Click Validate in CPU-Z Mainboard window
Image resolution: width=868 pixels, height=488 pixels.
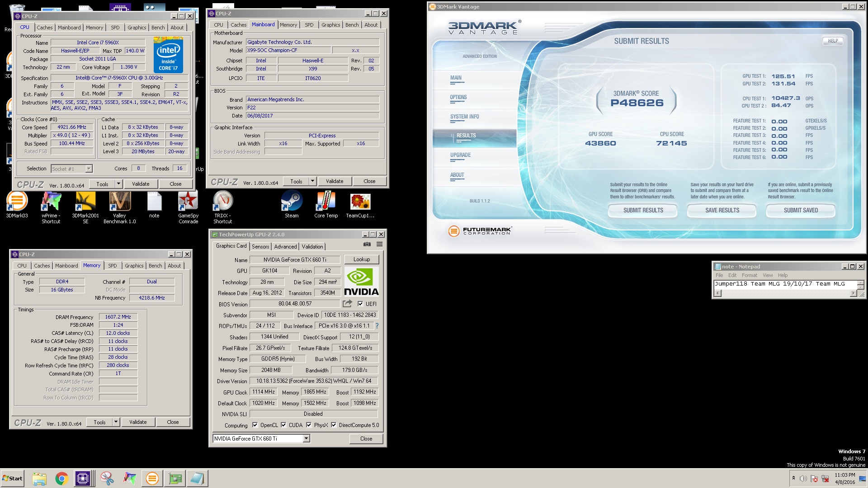coord(335,181)
